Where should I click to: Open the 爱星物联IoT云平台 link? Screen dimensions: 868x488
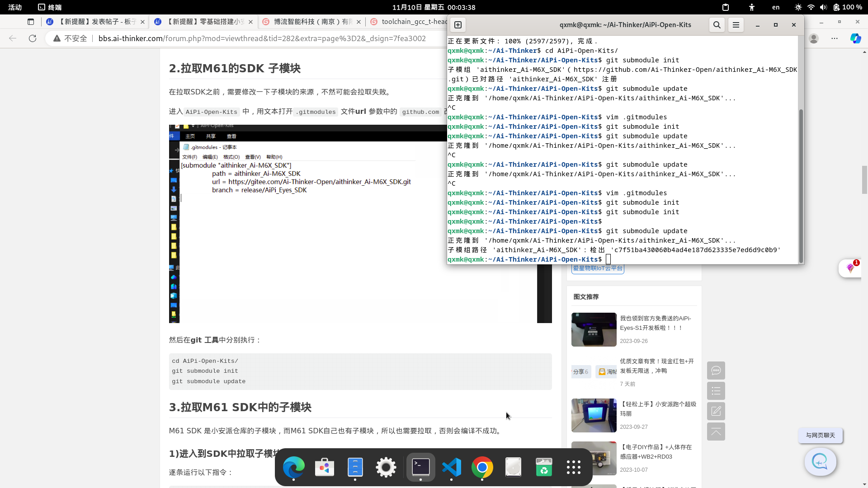click(x=598, y=268)
